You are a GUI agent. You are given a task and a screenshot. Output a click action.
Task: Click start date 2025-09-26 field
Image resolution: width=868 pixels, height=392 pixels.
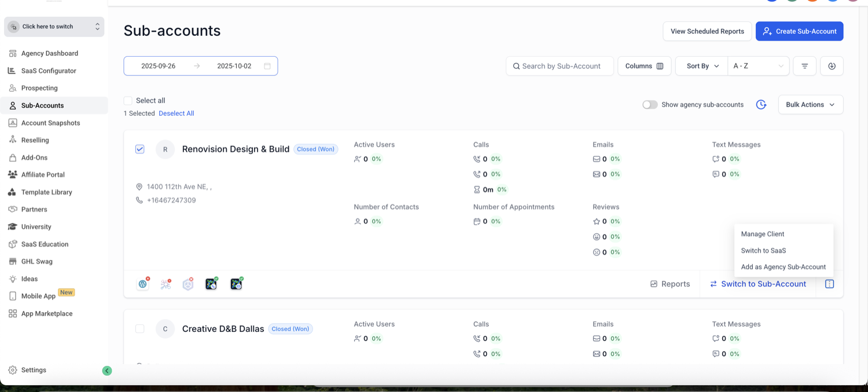158,66
